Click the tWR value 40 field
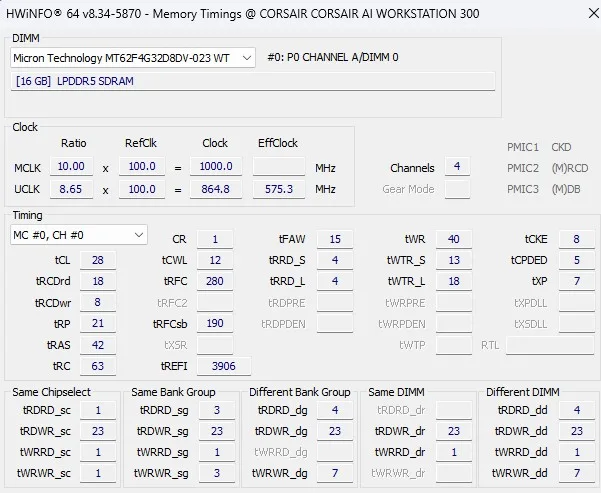Image resolution: width=601 pixels, height=493 pixels. 453,240
